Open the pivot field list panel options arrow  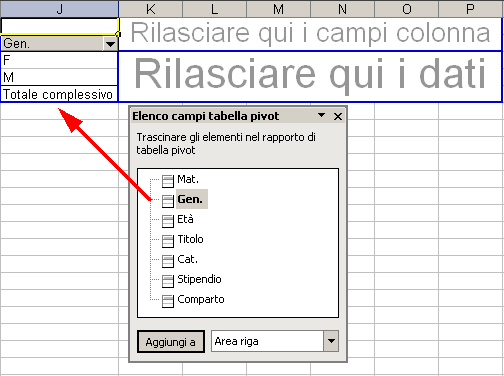321,115
